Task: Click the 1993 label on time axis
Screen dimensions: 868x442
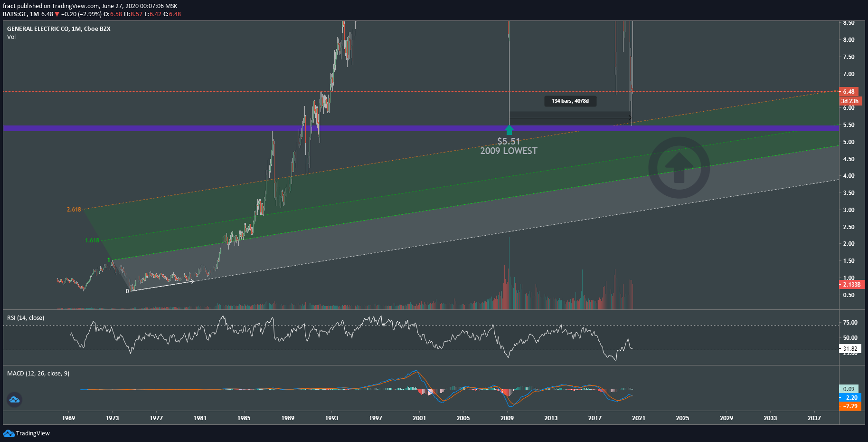Action: tap(331, 418)
